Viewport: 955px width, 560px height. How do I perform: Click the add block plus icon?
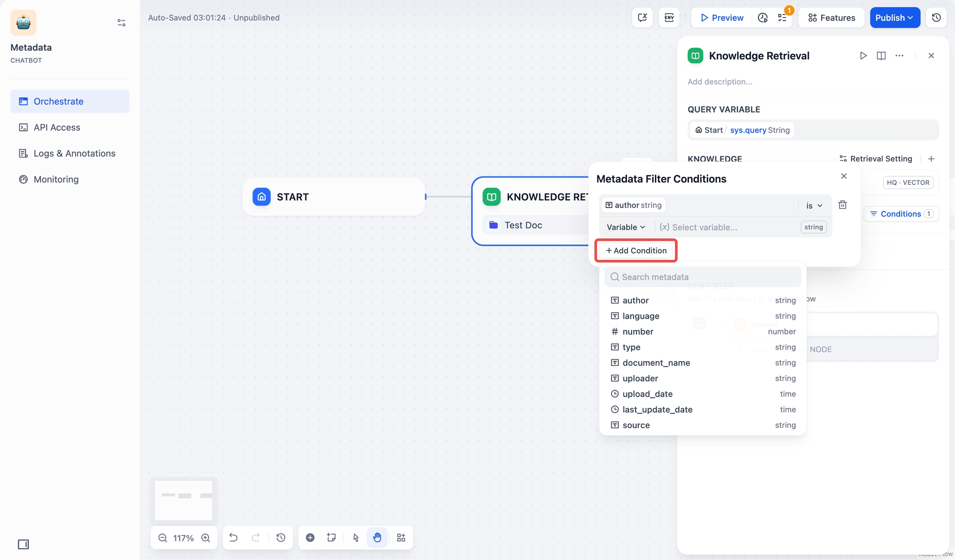[310, 538]
